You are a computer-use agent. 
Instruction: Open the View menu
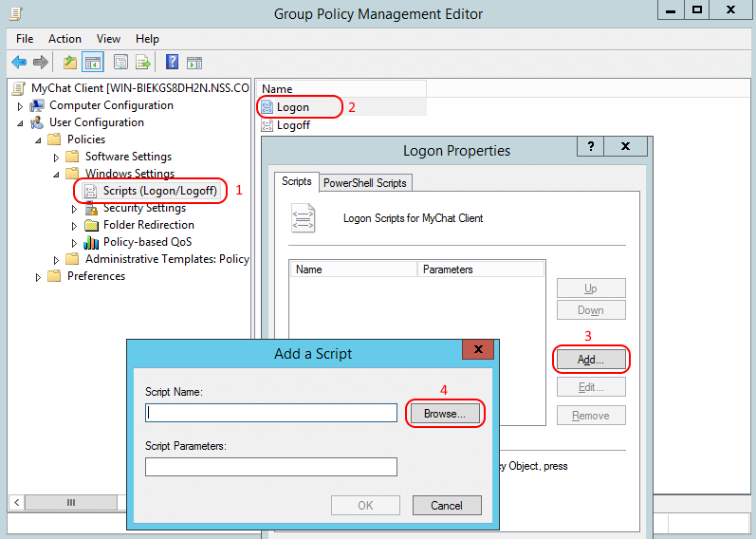108,39
